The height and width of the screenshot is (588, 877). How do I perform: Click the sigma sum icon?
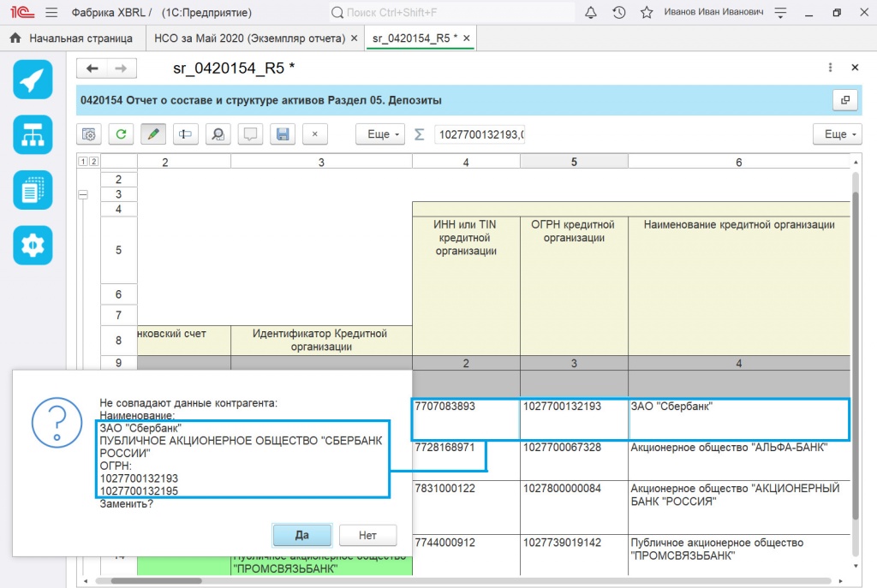pyautogui.click(x=419, y=134)
